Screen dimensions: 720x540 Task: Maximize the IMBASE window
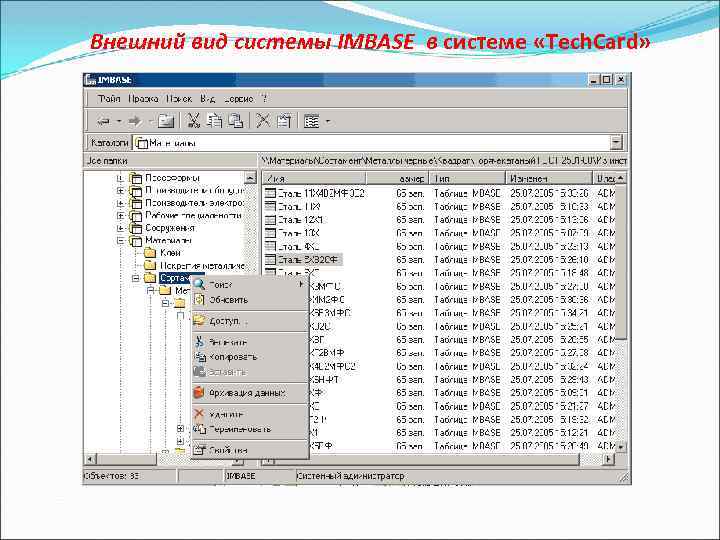pos(607,79)
